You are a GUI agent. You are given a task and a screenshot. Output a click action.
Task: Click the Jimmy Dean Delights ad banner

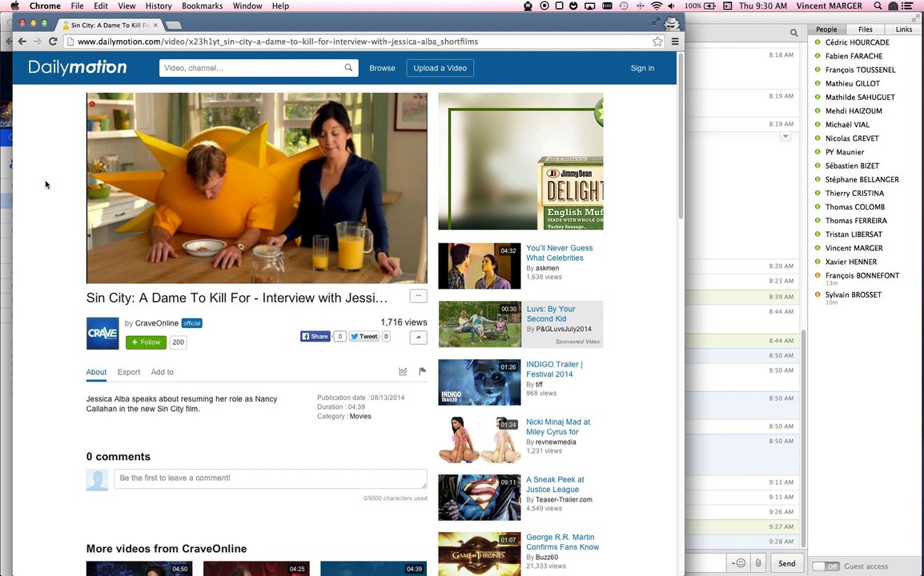coord(521,161)
